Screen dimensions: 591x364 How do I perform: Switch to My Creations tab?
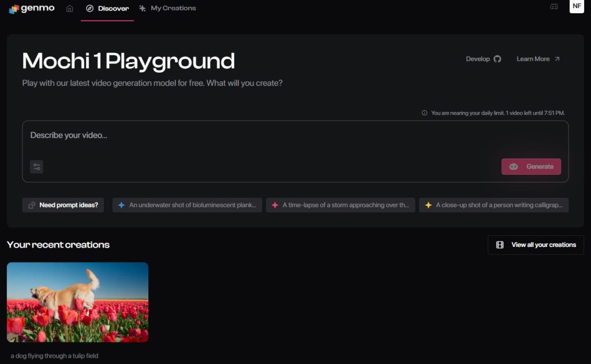[167, 8]
